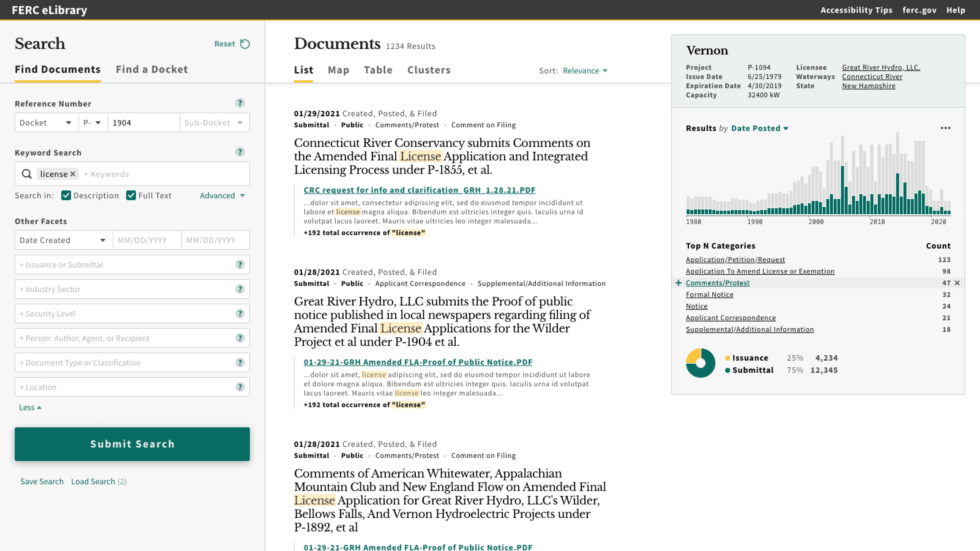
Task: Open the Date Created dropdown
Action: [64, 240]
